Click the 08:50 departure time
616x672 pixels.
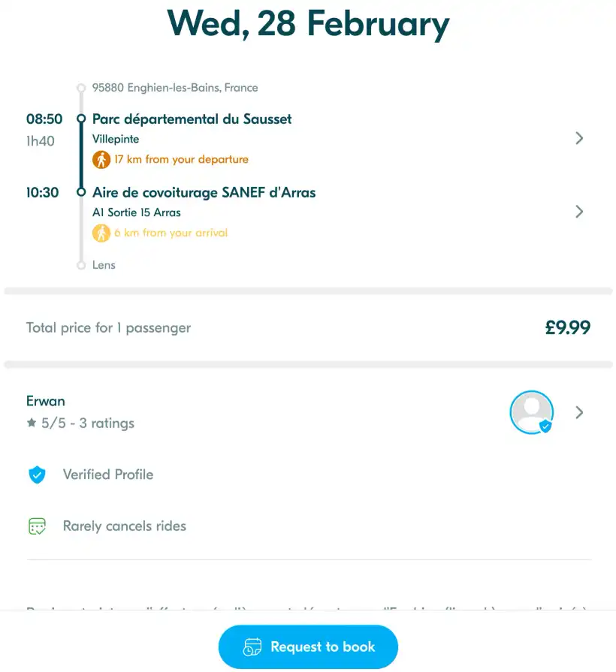pyautogui.click(x=43, y=119)
